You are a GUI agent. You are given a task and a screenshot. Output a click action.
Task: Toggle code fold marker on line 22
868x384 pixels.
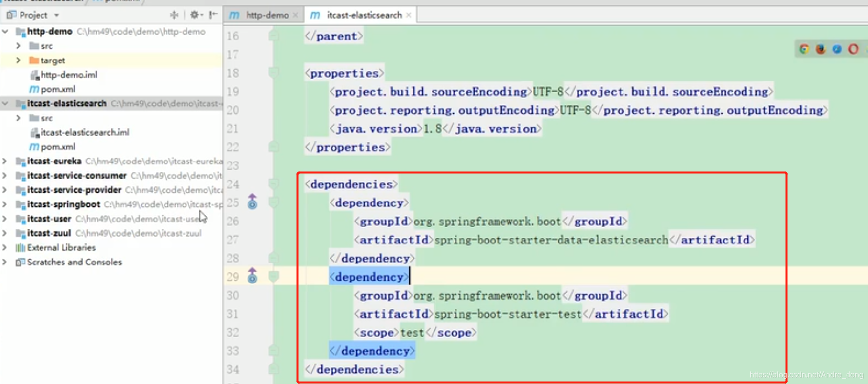(x=273, y=147)
